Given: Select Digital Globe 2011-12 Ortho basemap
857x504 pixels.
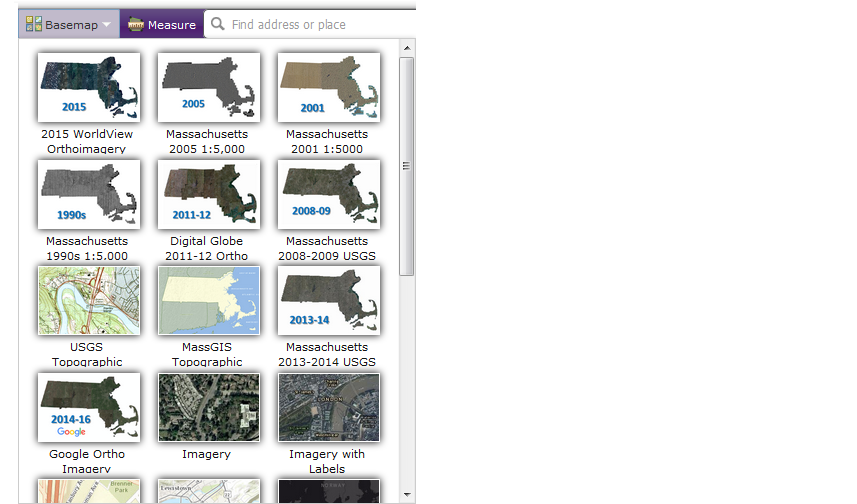Looking at the screenshot, I should (x=208, y=194).
